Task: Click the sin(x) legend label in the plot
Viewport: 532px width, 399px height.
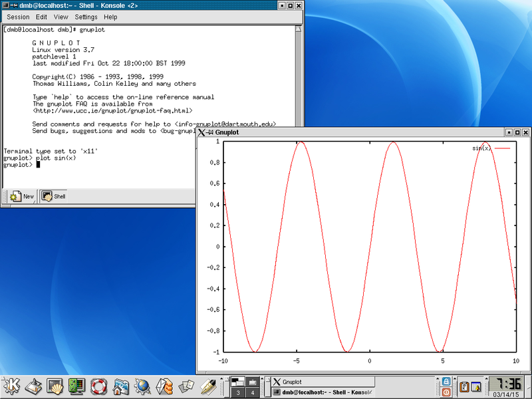Action: 481,148
